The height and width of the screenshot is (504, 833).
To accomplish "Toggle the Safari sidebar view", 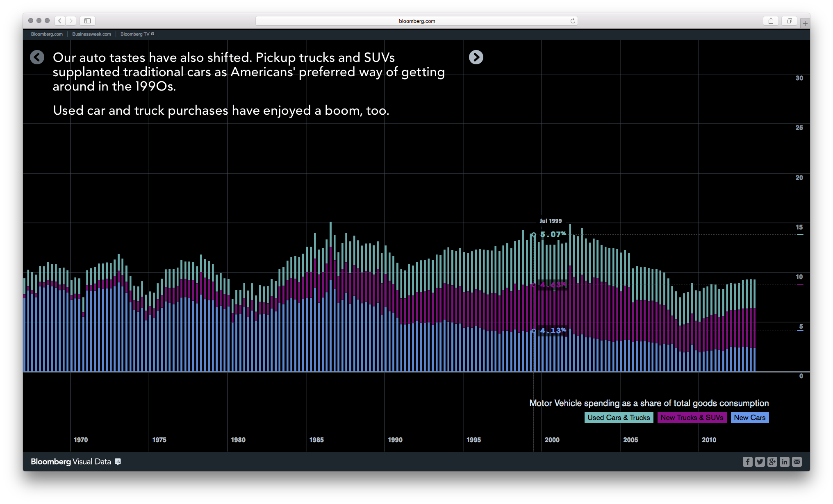I will pyautogui.click(x=87, y=21).
